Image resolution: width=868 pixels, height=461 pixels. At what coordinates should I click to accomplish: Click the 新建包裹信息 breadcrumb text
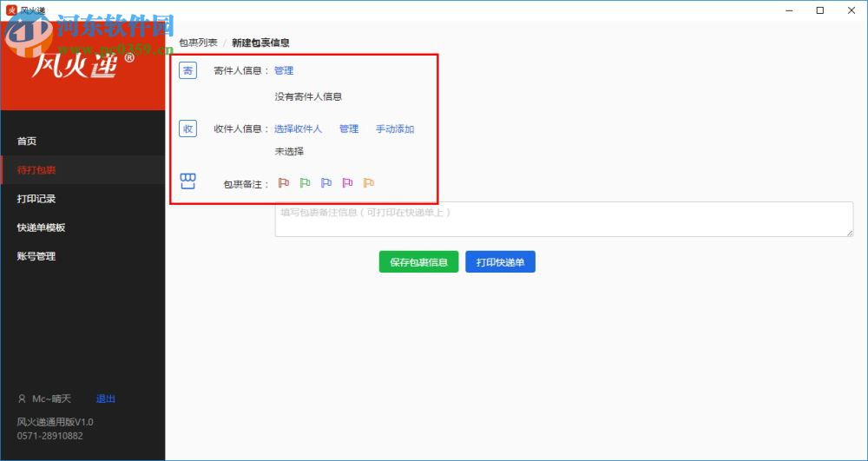(x=260, y=43)
